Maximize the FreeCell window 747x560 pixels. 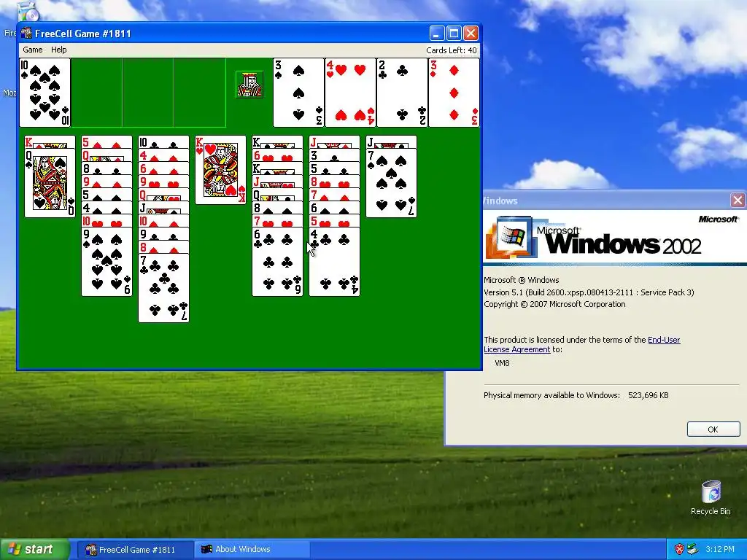pyautogui.click(x=454, y=34)
